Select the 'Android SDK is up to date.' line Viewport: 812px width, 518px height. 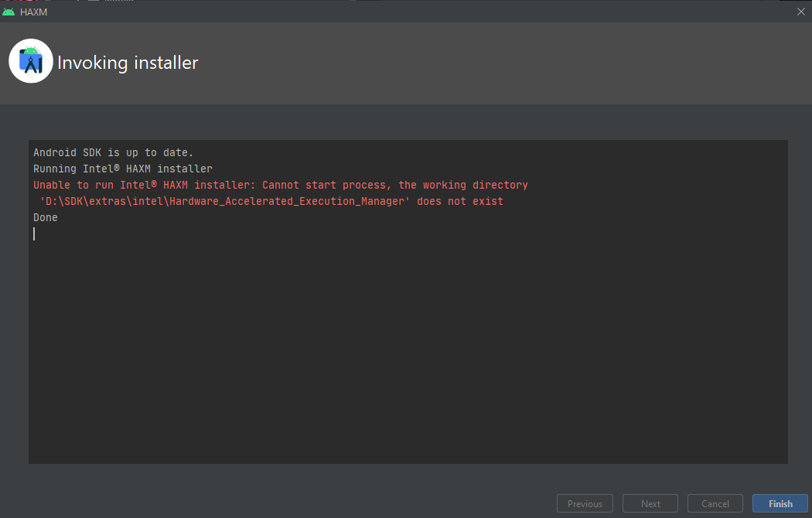113,152
